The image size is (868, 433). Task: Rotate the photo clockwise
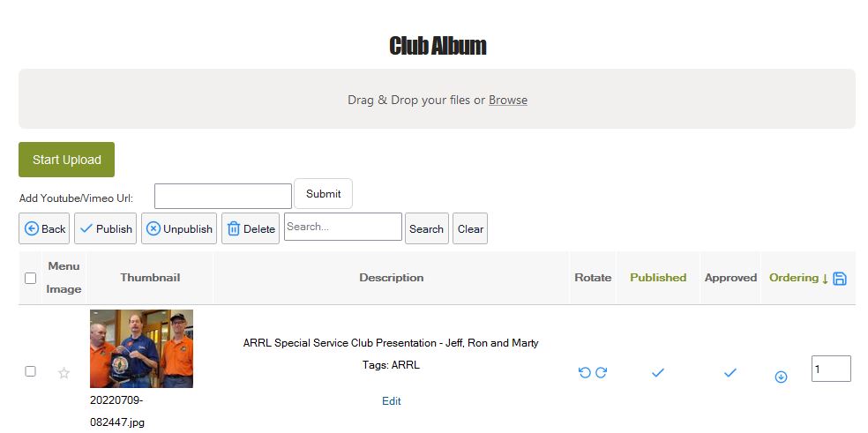click(602, 373)
